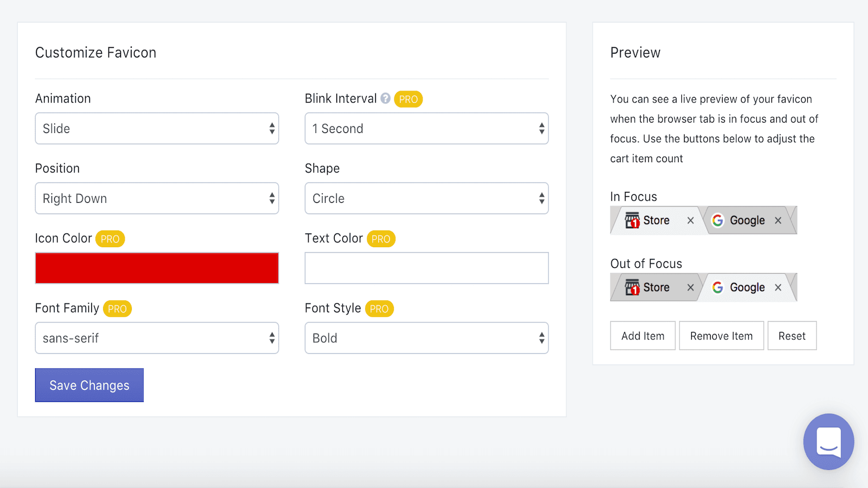Open the chat support widget
This screenshot has width=868, height=488.
pos(828,441)
